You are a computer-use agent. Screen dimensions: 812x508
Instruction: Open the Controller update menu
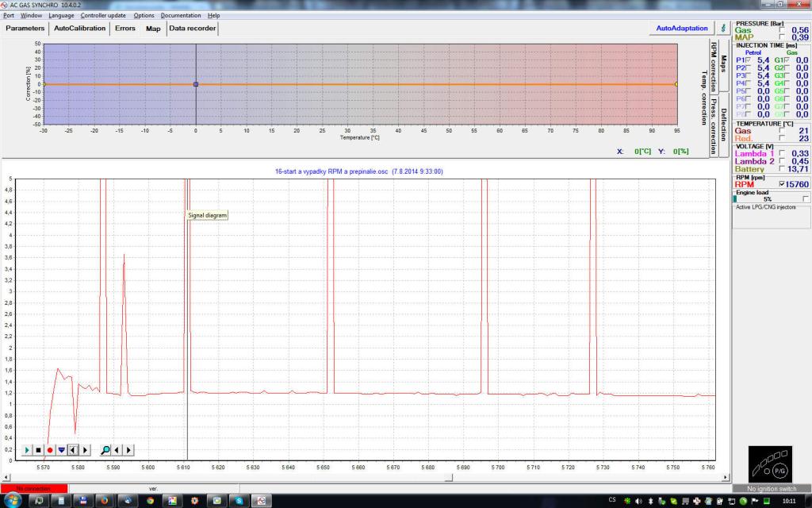103,15
